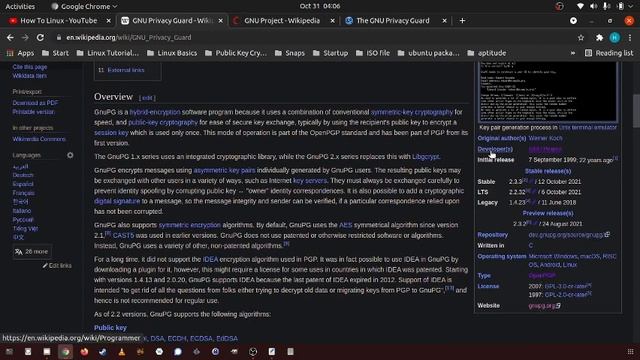Show applications grid in the dock
This screenshot has width=640, height=360.
[x=630, y=352]
